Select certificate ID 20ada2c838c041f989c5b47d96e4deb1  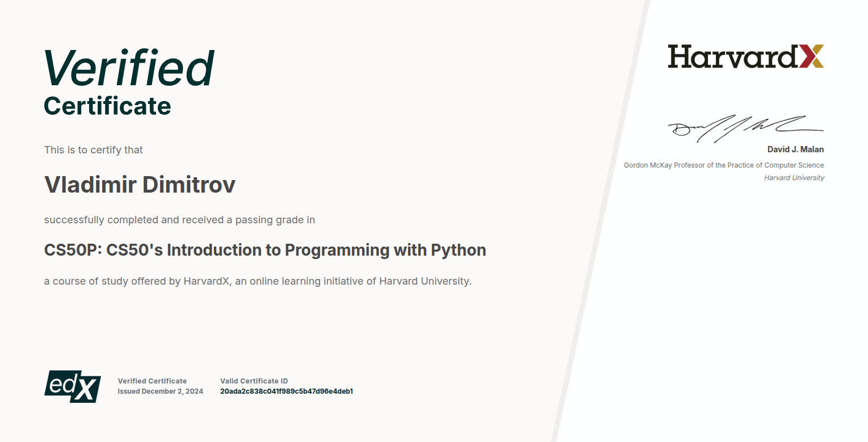[287, 391]
